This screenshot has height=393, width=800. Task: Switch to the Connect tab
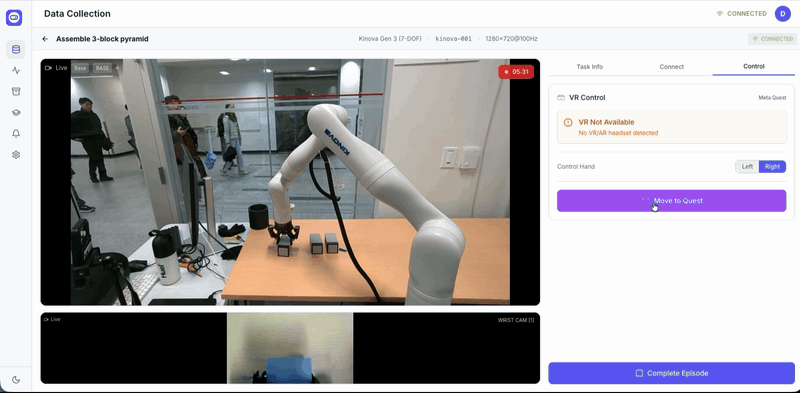[x=671, y=67]
